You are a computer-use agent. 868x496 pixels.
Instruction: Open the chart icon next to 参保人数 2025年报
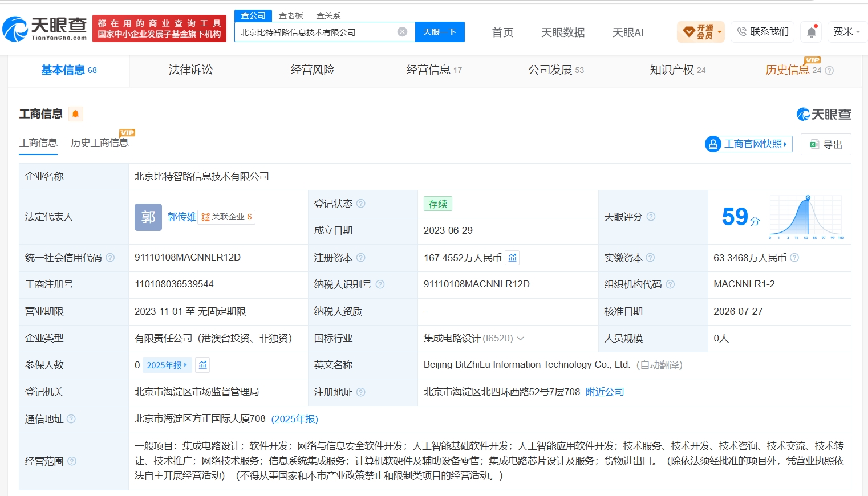coord(203,365)
